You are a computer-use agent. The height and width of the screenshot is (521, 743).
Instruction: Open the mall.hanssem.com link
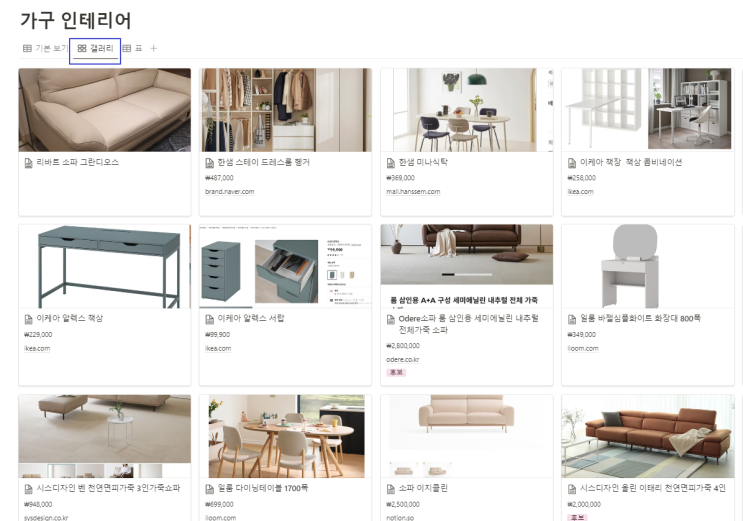[x=413, y=192]
